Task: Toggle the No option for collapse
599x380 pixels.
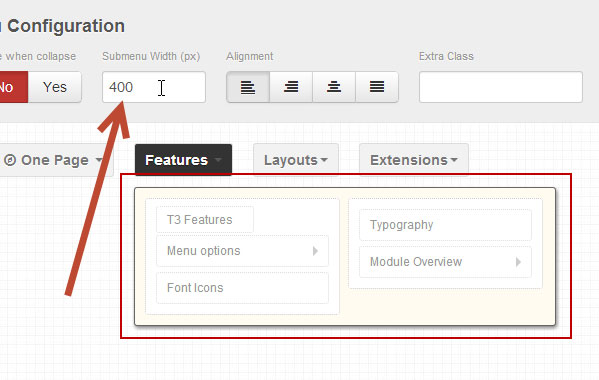Action: point(13,87)
